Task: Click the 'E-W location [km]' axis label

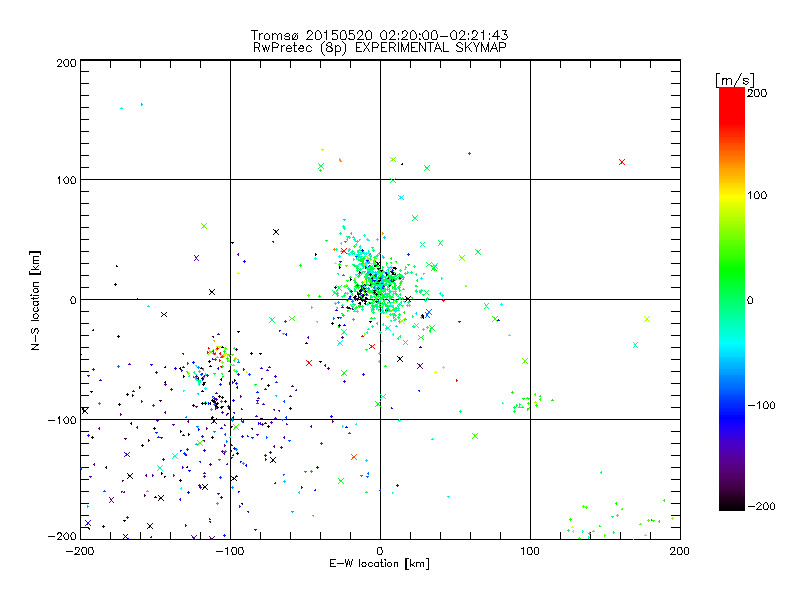Action: (379, 564)
